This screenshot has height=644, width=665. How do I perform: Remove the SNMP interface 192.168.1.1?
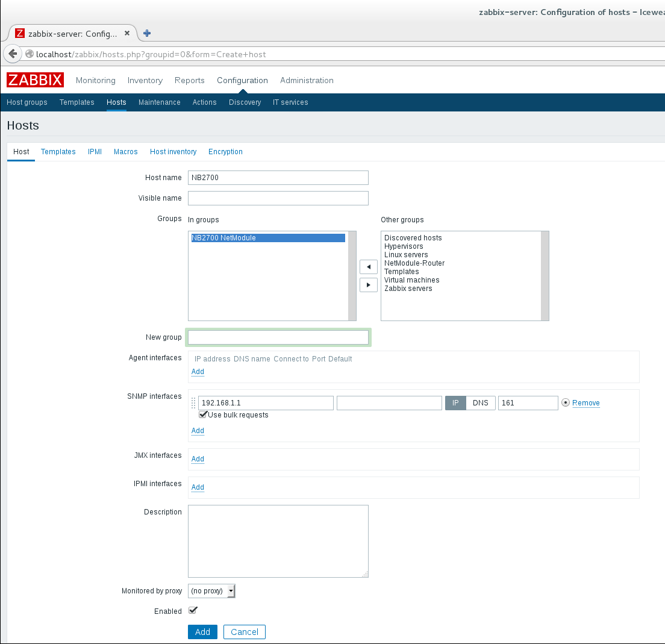[585, 402]
